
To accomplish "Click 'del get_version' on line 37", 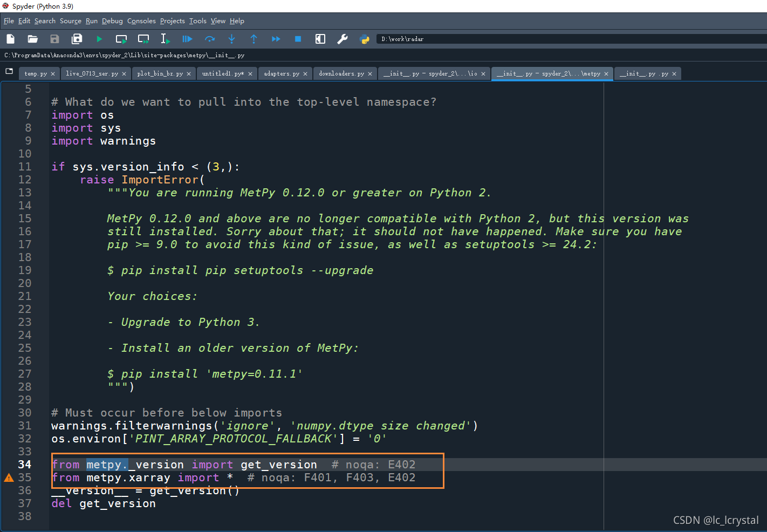I will pyautogui.click(x=104, y=503).
